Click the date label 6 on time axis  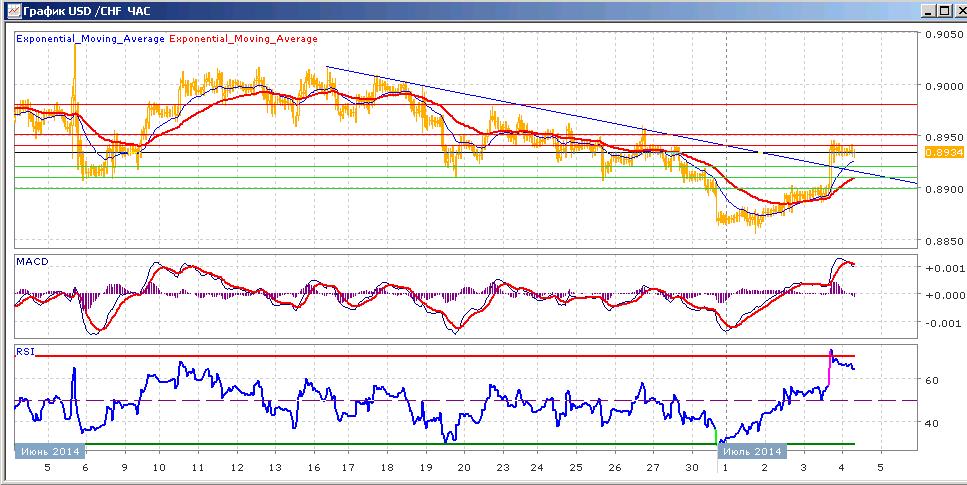pos(86,468)
